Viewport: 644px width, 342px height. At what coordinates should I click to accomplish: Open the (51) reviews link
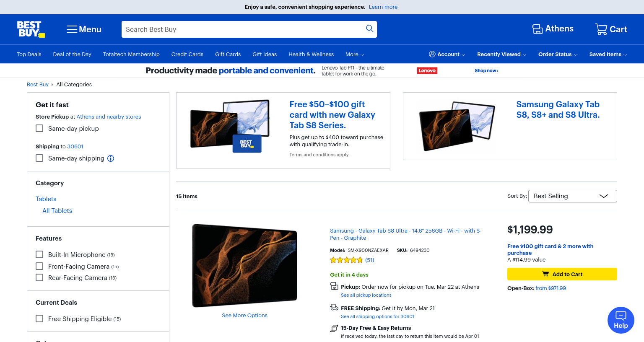[369, 260]
